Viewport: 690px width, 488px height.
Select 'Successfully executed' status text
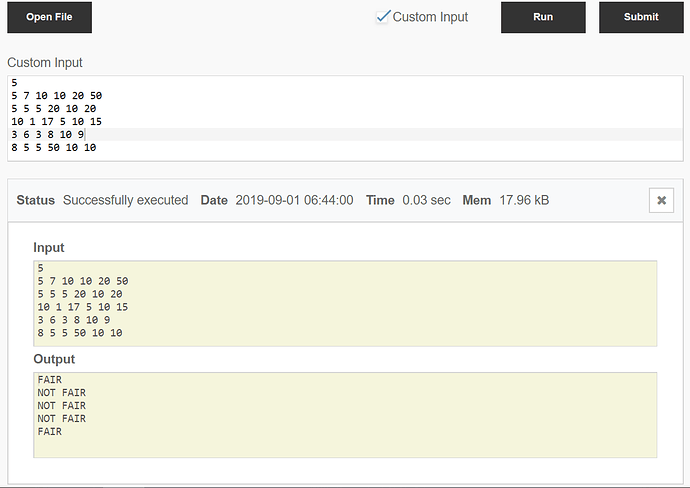click(x=125, y=200)
